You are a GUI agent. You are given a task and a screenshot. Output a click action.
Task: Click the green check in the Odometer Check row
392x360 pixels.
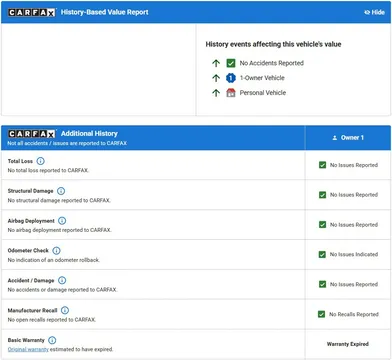[x=322, y=254]
